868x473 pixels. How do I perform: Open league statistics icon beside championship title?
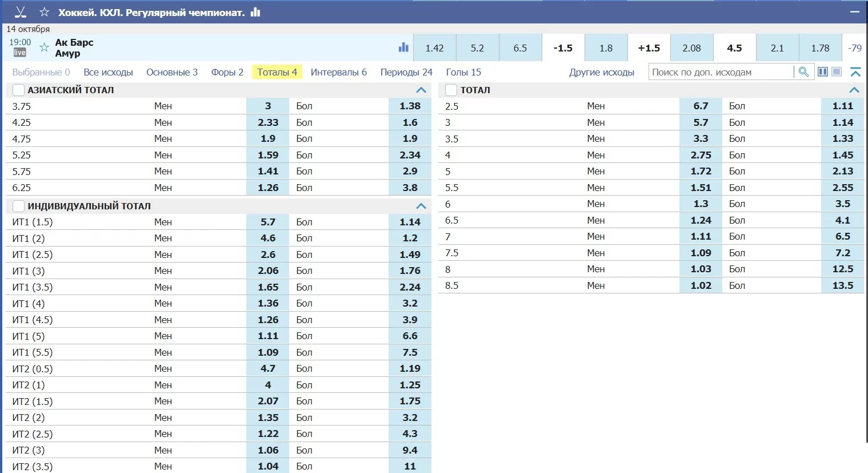click(255, 12)
